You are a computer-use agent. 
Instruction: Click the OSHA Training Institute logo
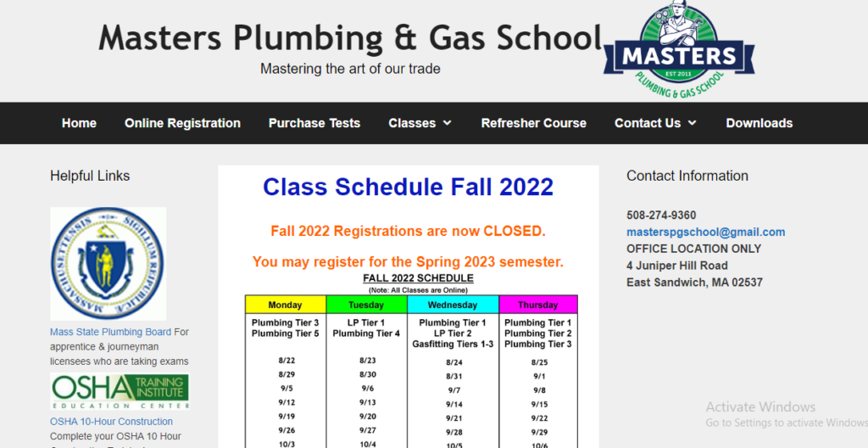pyautogui.click(x=120, y=392)
